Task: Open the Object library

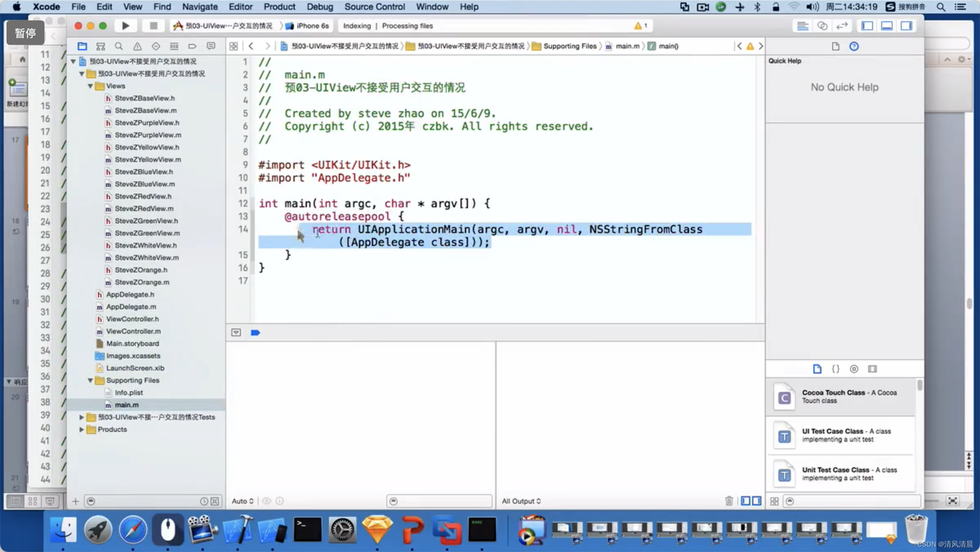Action: tap(854, 369)
